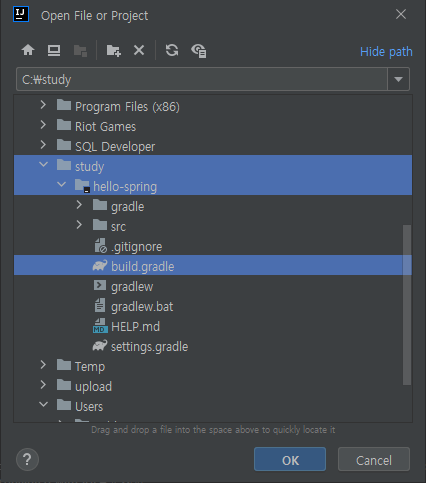Click the HELP.md markdown icon
The image size is (426, 483).
[100, 326]
